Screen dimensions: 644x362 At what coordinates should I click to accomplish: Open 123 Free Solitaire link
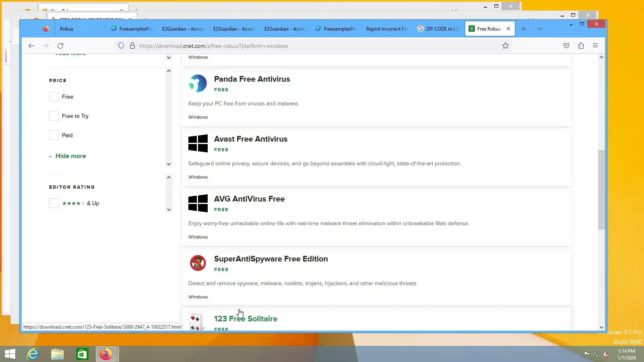click(246, 319)
